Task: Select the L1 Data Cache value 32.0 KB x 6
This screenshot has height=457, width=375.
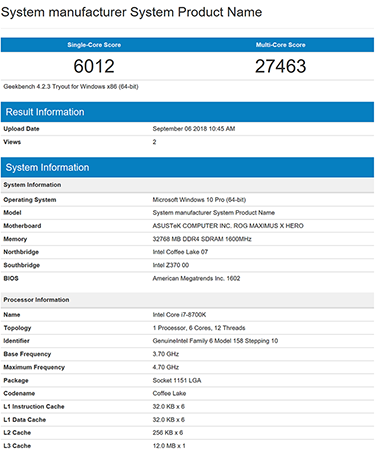Action: pos(169,420)
